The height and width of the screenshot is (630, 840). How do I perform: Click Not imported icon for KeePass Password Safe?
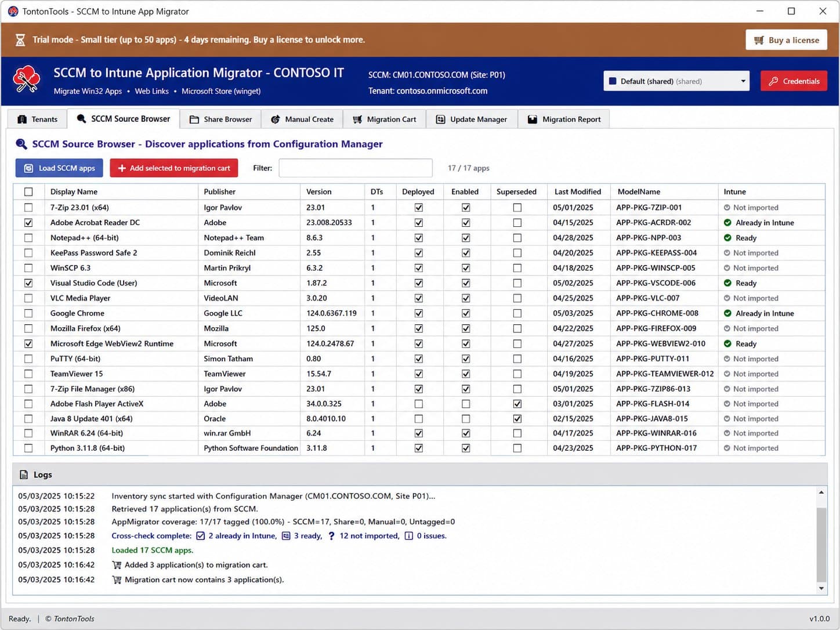point(727,253)
